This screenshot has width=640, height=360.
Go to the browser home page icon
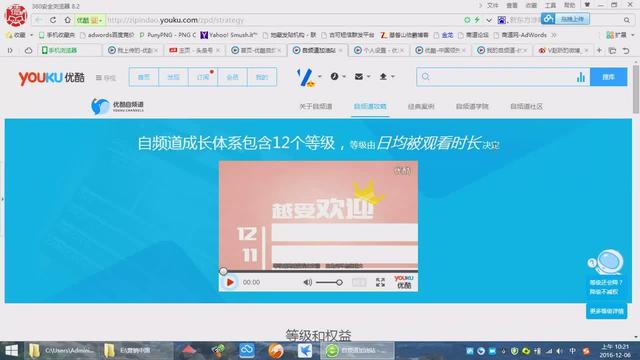click(x=67, y=20)
